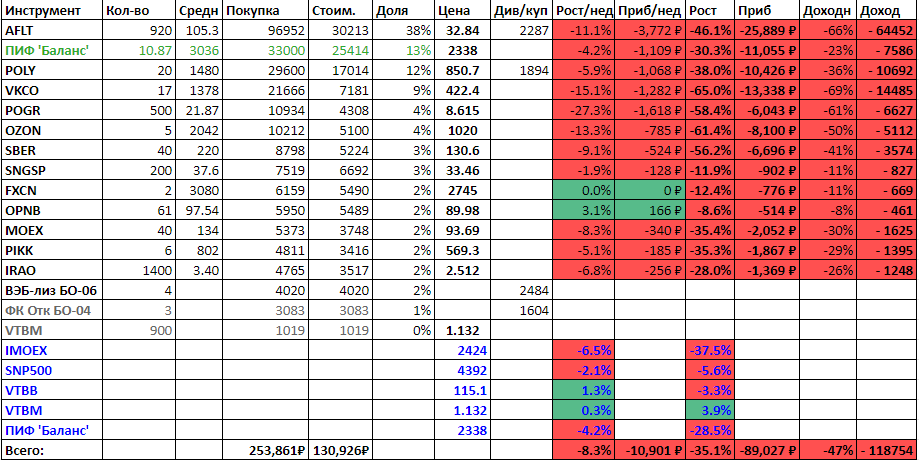
Task: Click the Инструмент column header
Action: click(52, 11)
